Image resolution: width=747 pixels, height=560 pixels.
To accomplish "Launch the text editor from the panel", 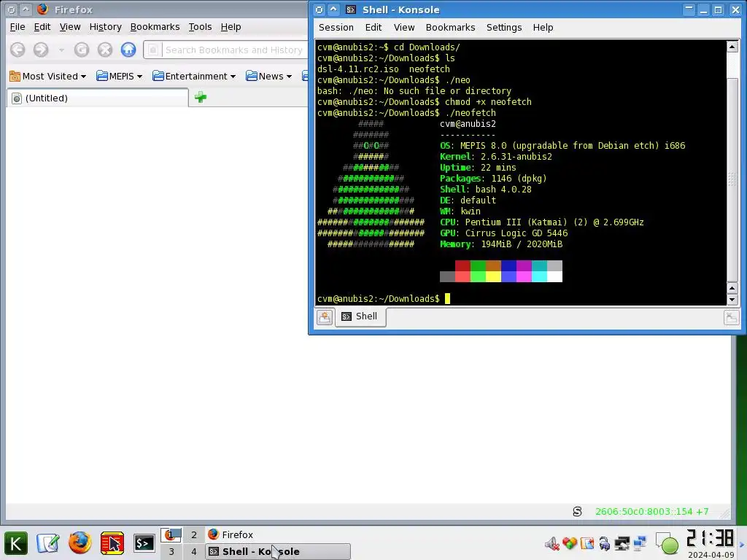I will (x=48, y=542).
